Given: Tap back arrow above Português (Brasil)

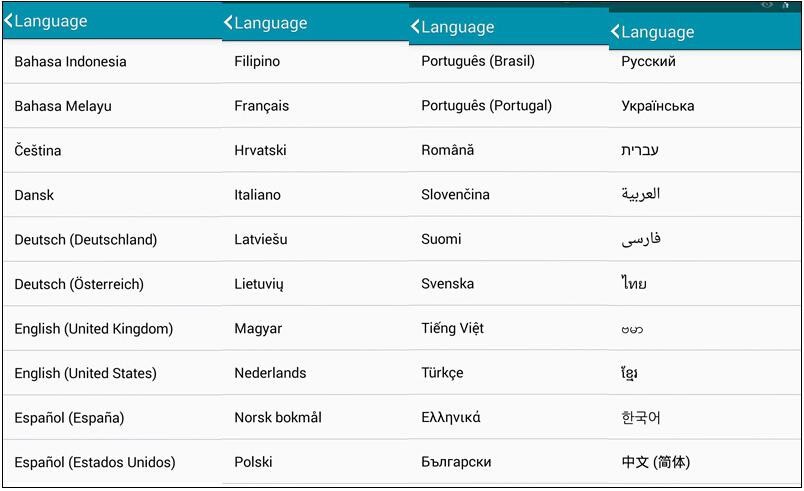Looking at the screenshot, I should 416,28.
